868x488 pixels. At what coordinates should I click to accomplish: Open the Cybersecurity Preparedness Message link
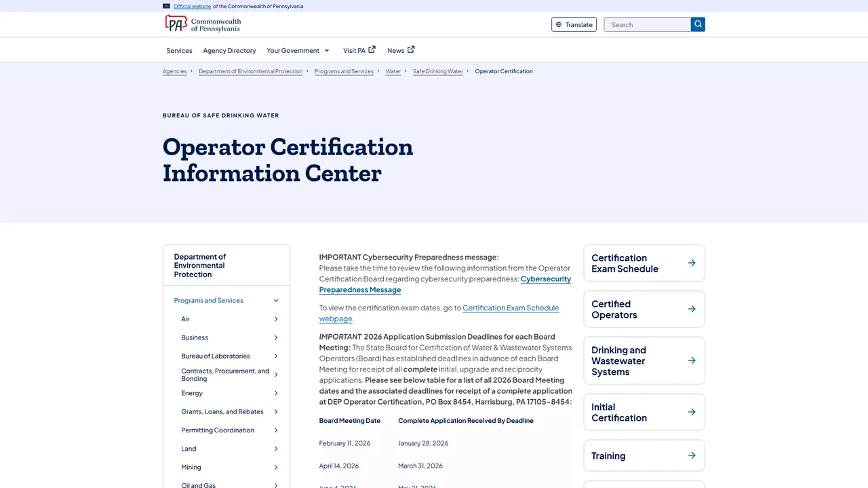pos(445,284)
